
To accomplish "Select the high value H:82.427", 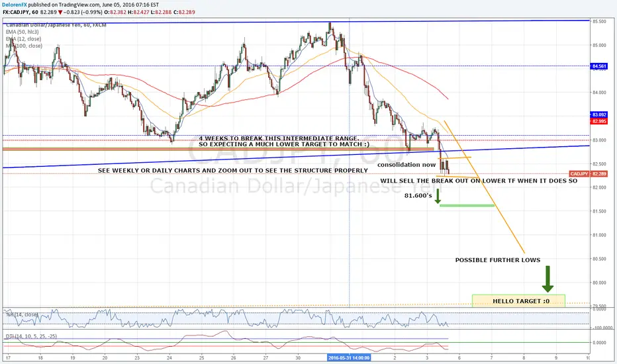I will click(138, 12).
